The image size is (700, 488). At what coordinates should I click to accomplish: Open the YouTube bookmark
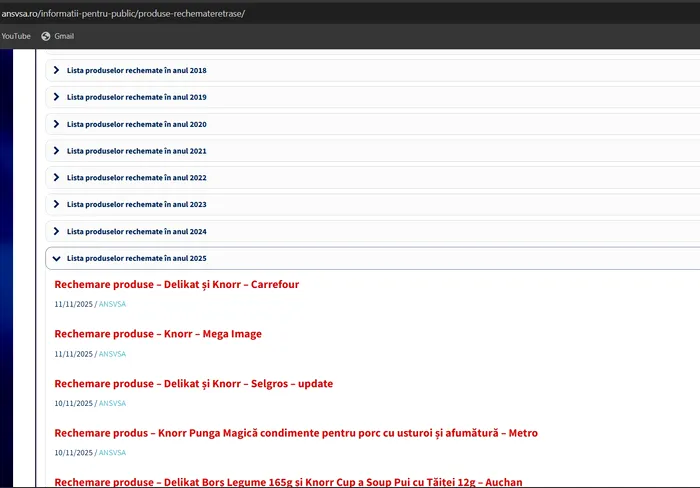click(x=16, y=36)
